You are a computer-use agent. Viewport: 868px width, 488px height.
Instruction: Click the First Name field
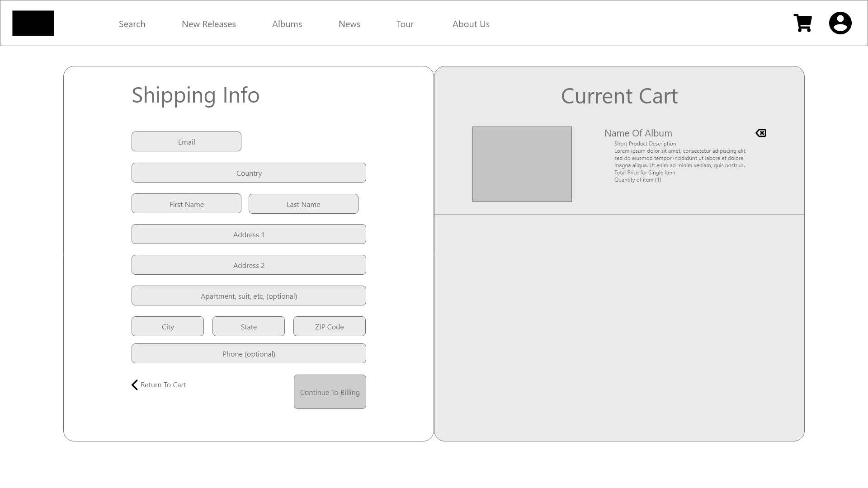(186, 204)
